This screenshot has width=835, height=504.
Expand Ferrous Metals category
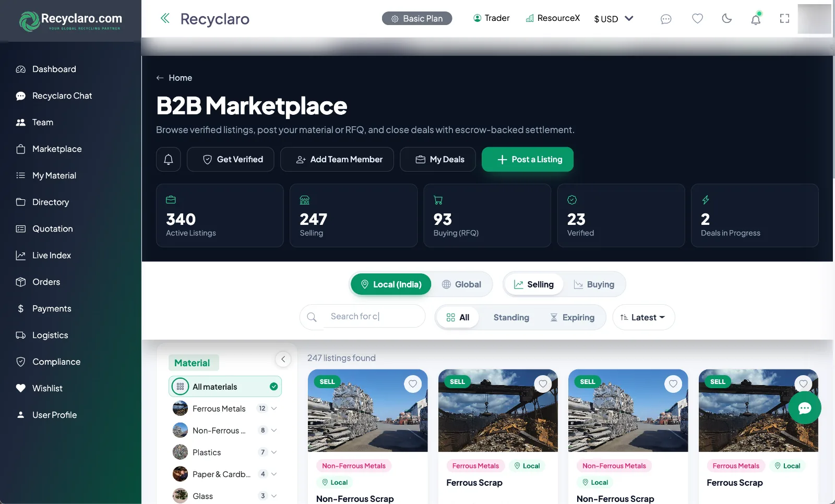(x=274, y=409)
